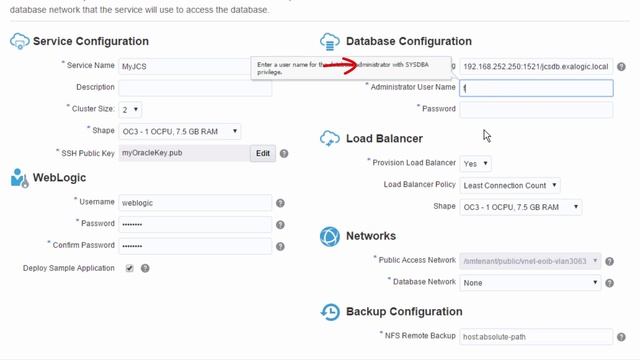The image size is (640, 360).
Task: Click the Backup Configuration heading
Action: [x=404, y=311]
